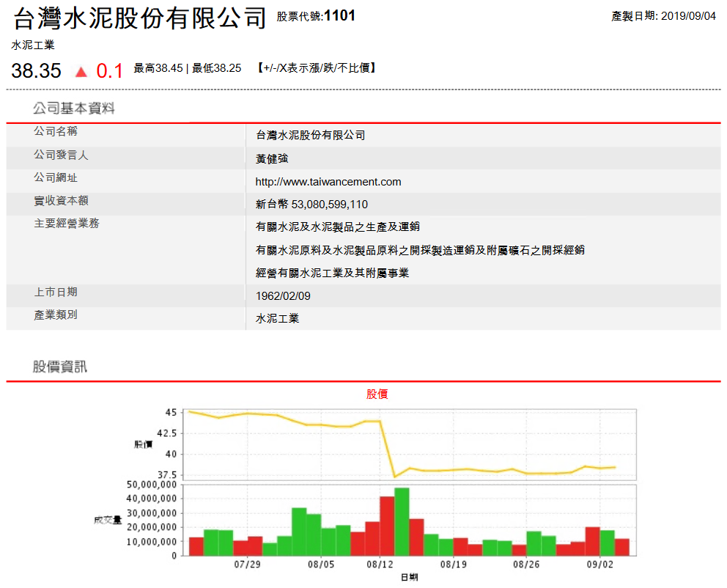This screenshot has width=727, height=588.
Task: Click the 主要經營業務 row label
Action: (x=66, y=224)
